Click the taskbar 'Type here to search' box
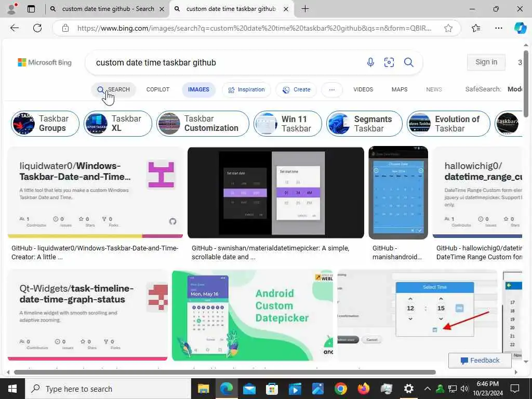The width and height of the screenshot is (532, 399). click(x=108, y=389)
